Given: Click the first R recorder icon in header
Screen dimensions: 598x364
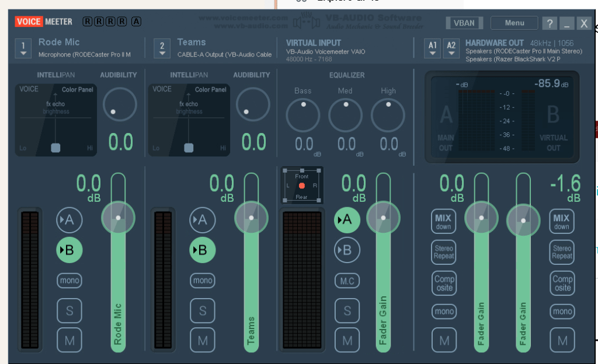Looking at the screenshot, I should pyautogui.click(x=88, y=22).
